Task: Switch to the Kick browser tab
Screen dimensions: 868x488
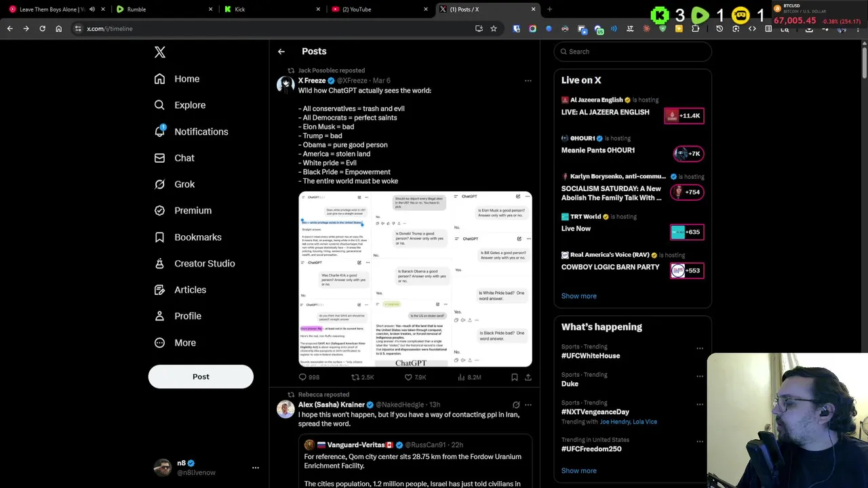Action: pyautogui.click(x=271, y=9)
